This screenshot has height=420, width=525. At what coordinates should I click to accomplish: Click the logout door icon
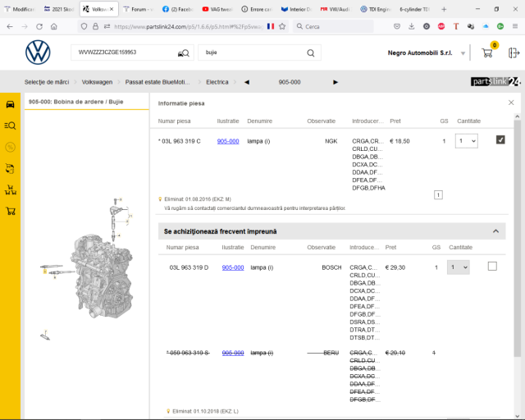pos(514,53)
